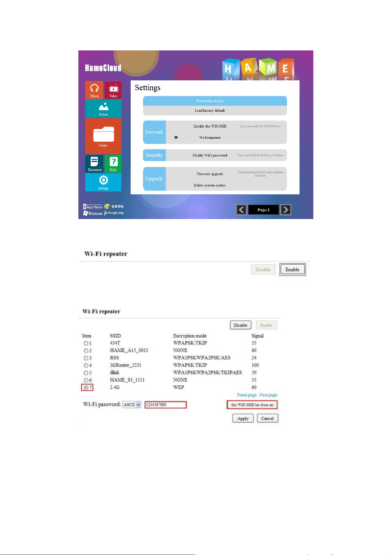Open the Settings gear tile
This screenshot has height=555, width=392.
pos(103,182)
